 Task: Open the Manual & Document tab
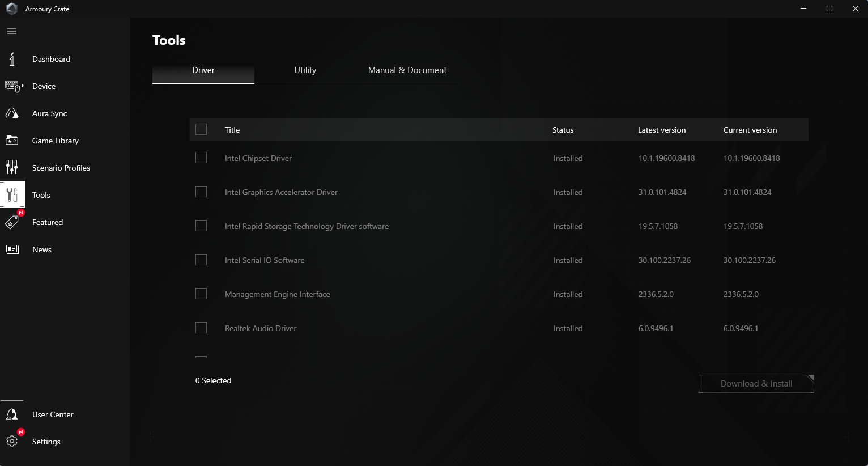pyautogui.click(x=407, y=70)
